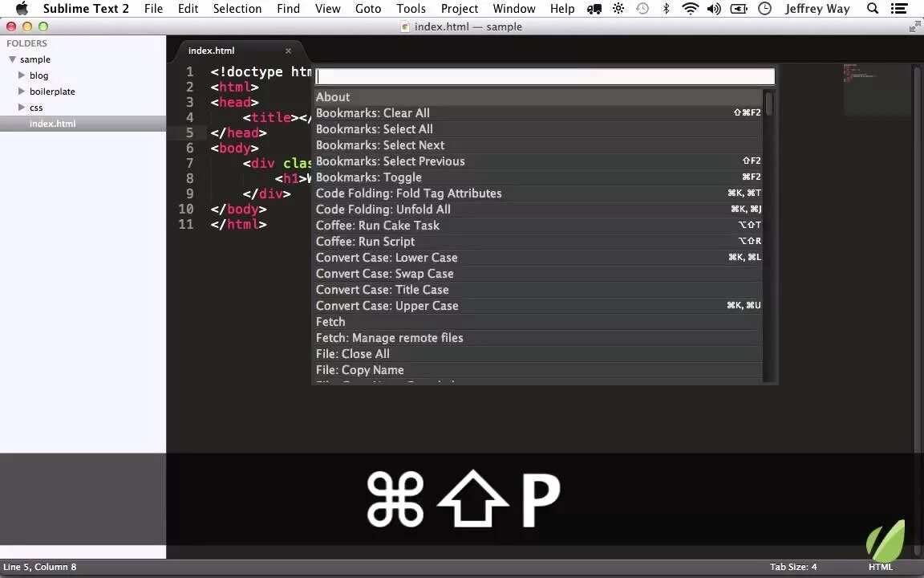The image size is (924, 578).
Task: Open the Tools menu
Action: point(411,8)
